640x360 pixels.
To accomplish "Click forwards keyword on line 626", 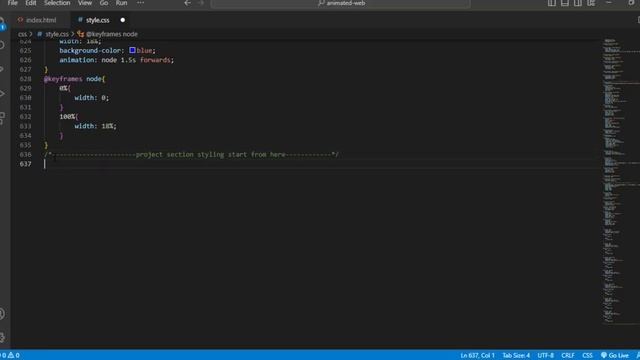I will click(155, 60).
